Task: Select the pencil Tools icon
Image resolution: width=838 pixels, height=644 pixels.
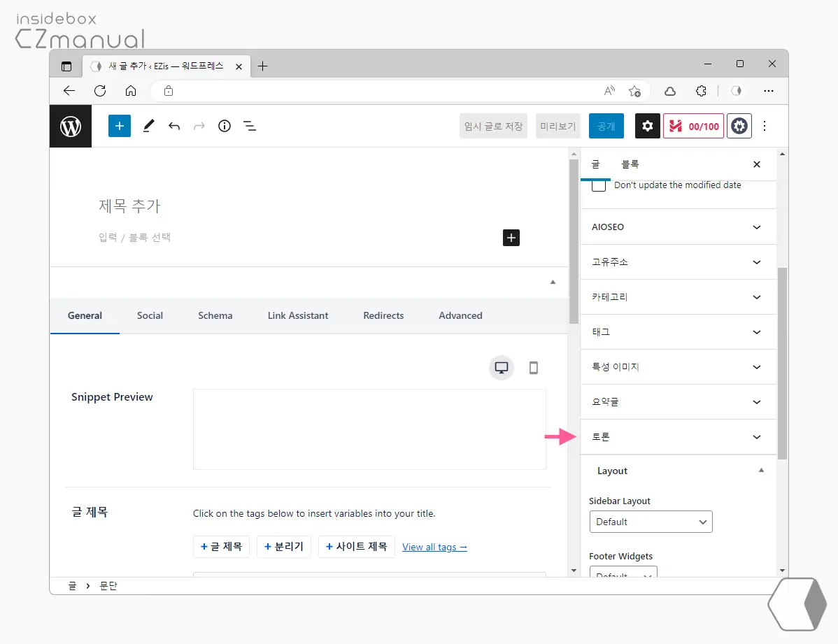Action: point(148,126)
